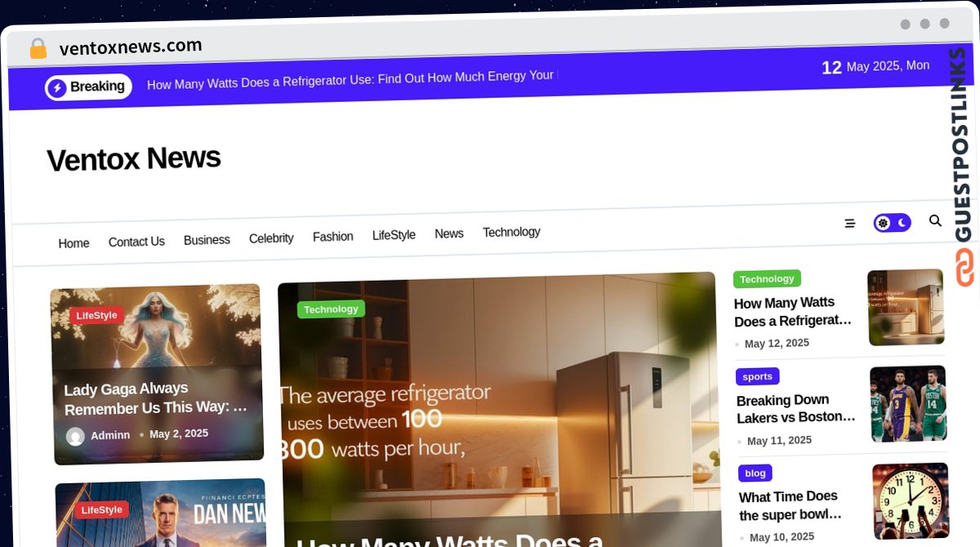Open the Technology menu item
Viewport: 980px width, 547px height.
pos(511,232)
